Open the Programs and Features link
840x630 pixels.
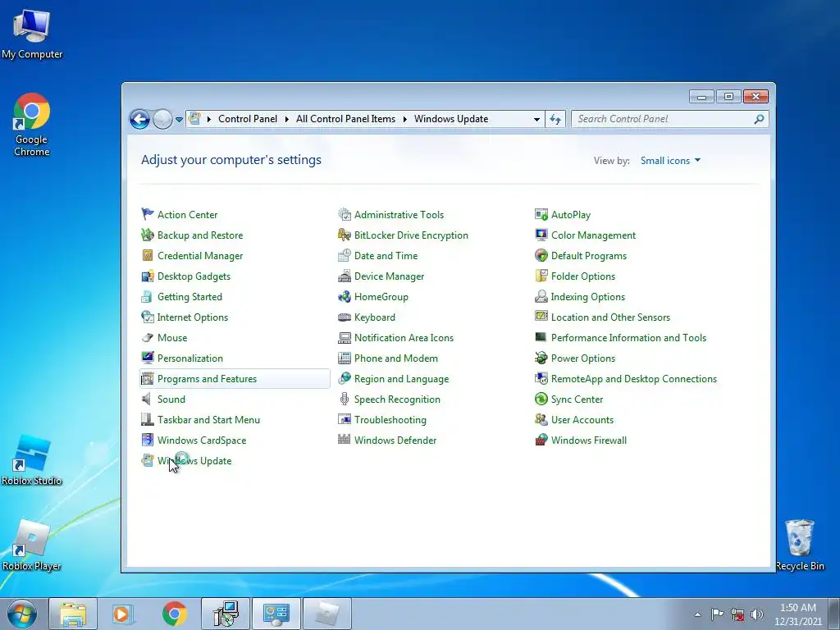[x=207, y=379]
